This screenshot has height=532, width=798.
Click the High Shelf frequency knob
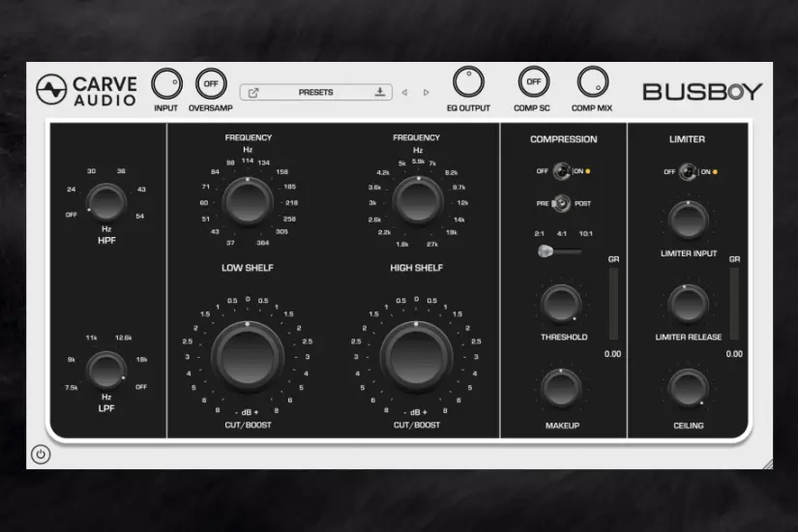tap(417, 201)
